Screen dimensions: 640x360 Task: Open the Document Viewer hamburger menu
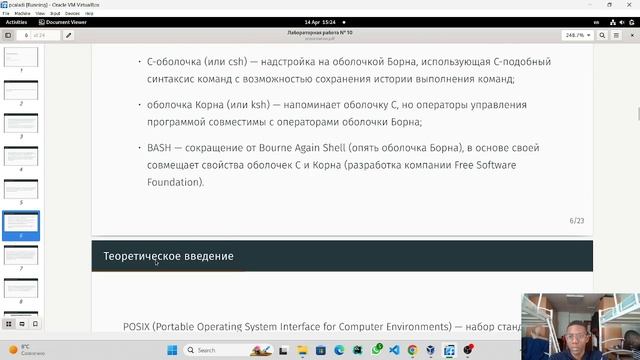(616, 36)
